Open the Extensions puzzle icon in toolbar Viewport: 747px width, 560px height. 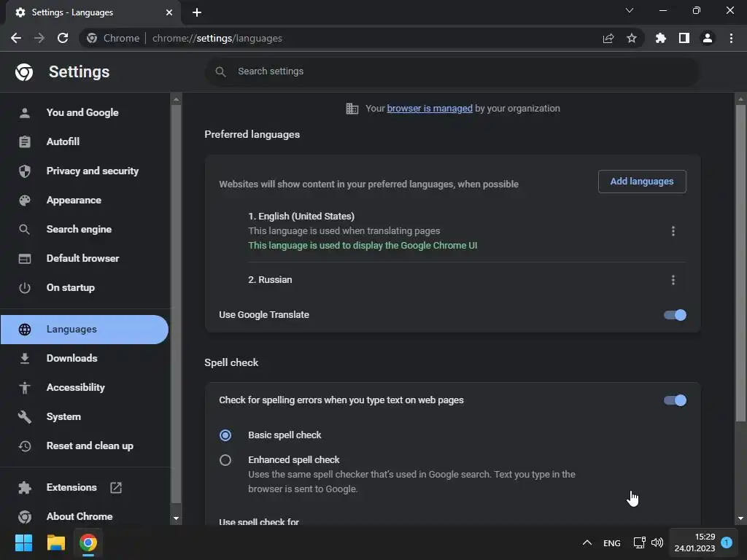(x=661, y=38)
